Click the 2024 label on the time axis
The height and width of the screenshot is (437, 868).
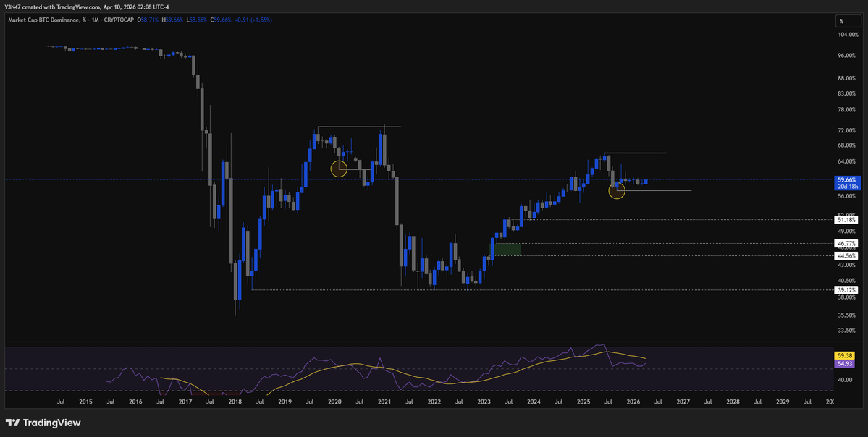coord(533,402)
